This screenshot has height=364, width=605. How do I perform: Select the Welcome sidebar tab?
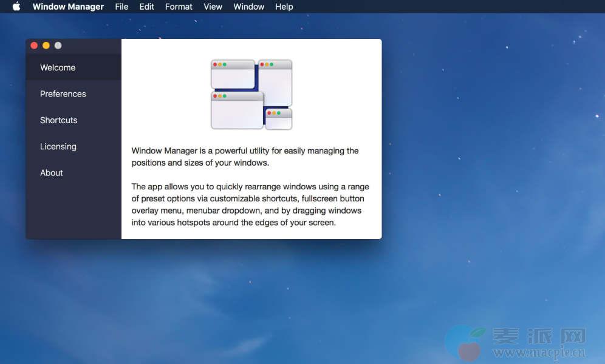point(58,67)
